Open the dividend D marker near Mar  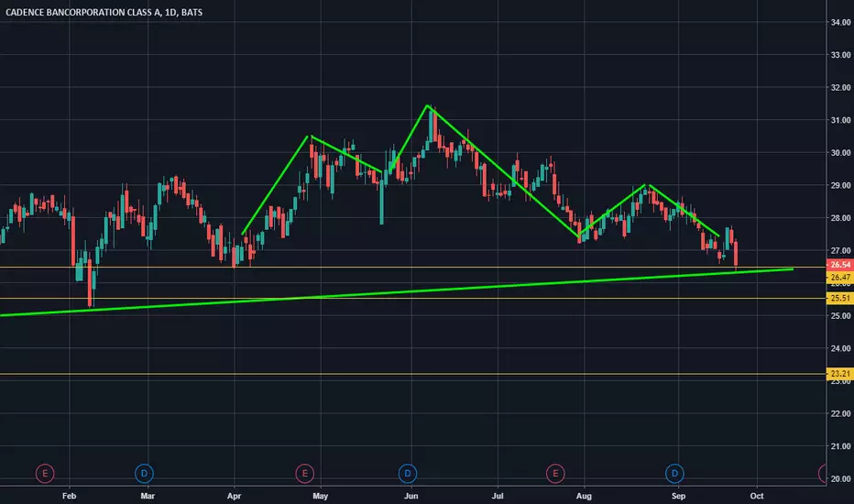[x=145, y=474]
